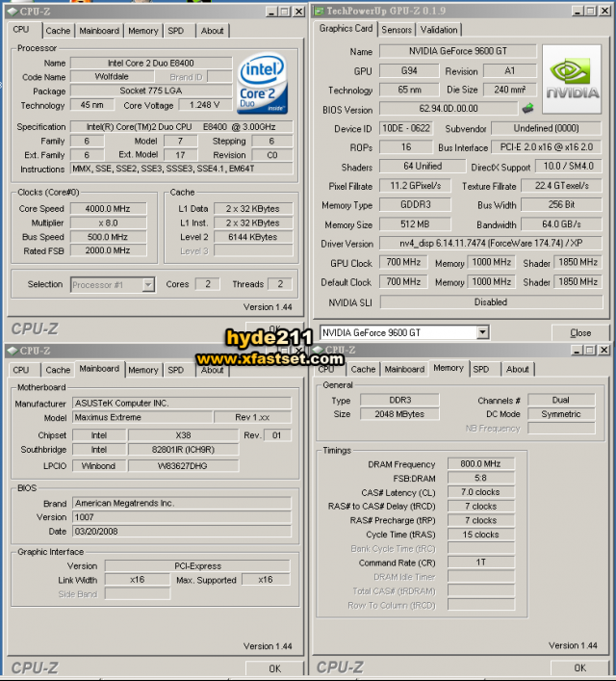Click the Device ID 10DE - 0622 value
This screenshot has height=681, width=616.
click(406, 128)
